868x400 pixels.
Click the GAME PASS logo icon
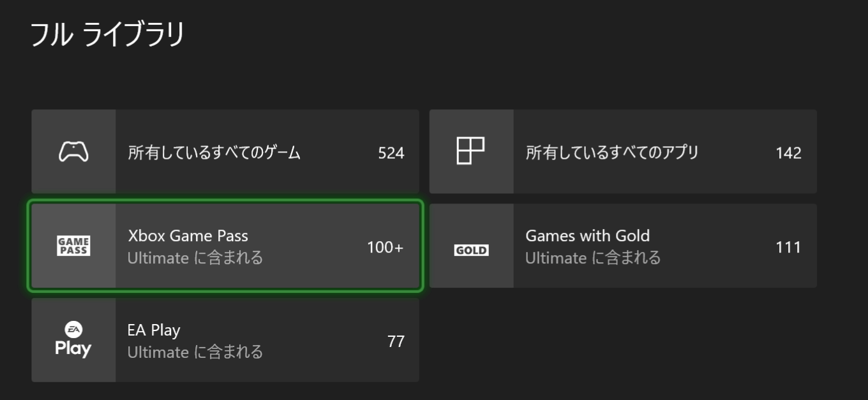tap(73, 246)
